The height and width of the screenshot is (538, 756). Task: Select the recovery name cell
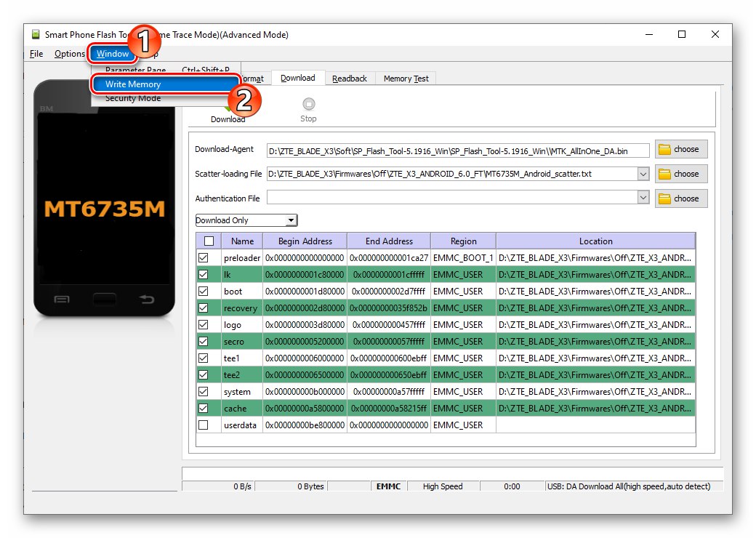coord(242,308)
